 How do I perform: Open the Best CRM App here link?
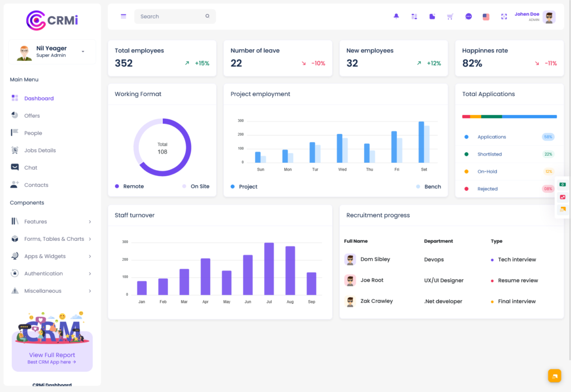click(52, 362)
